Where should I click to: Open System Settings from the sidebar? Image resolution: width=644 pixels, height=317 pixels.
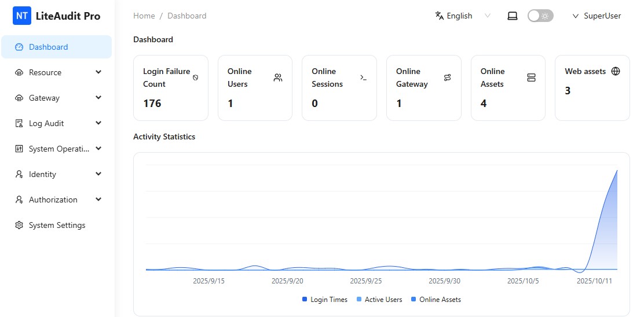tap(57, 225)
